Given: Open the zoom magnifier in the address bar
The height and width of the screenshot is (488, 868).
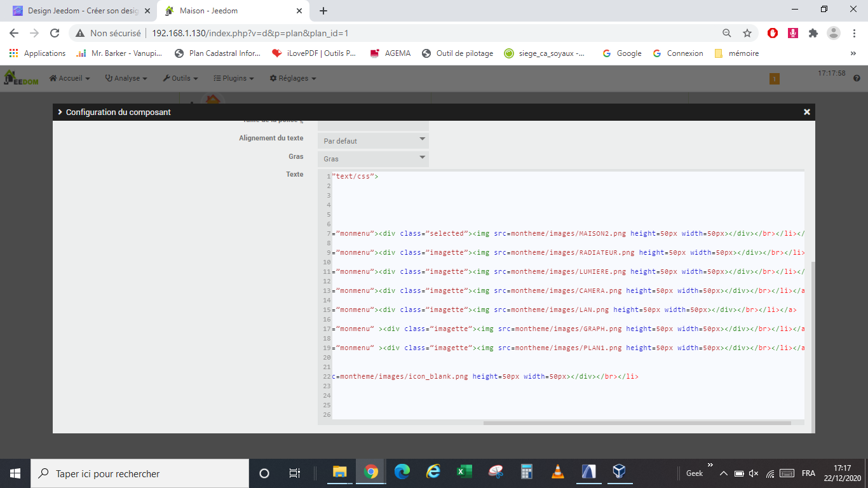Looking at the screenshot, I should 727,33.
